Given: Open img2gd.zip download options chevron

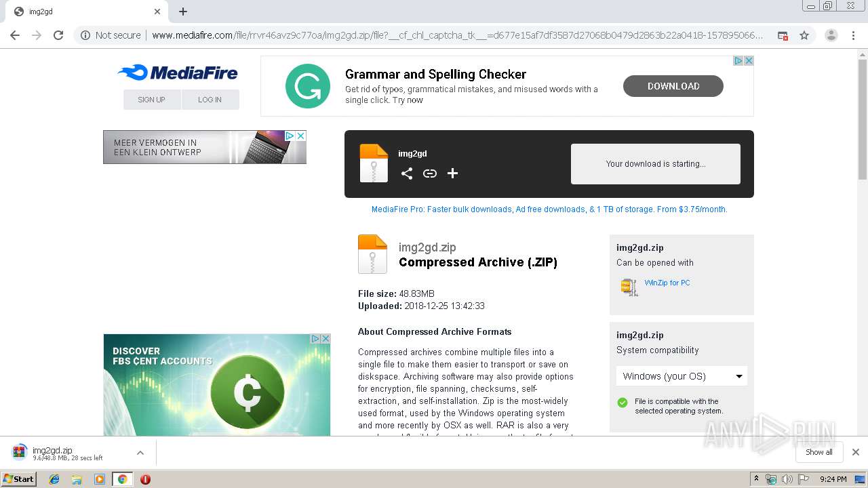Looking at the screenshot, I should point(140,453).
